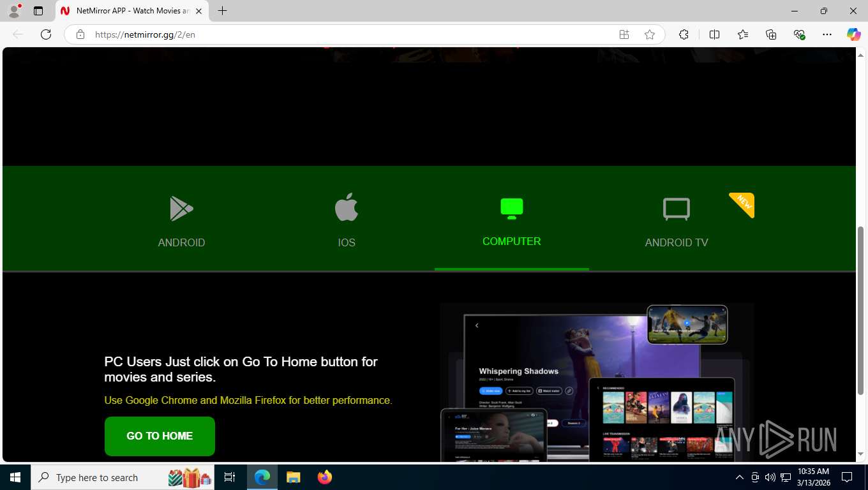Open the ANDROID tab label
868x490 pixels.
[181, 242]
